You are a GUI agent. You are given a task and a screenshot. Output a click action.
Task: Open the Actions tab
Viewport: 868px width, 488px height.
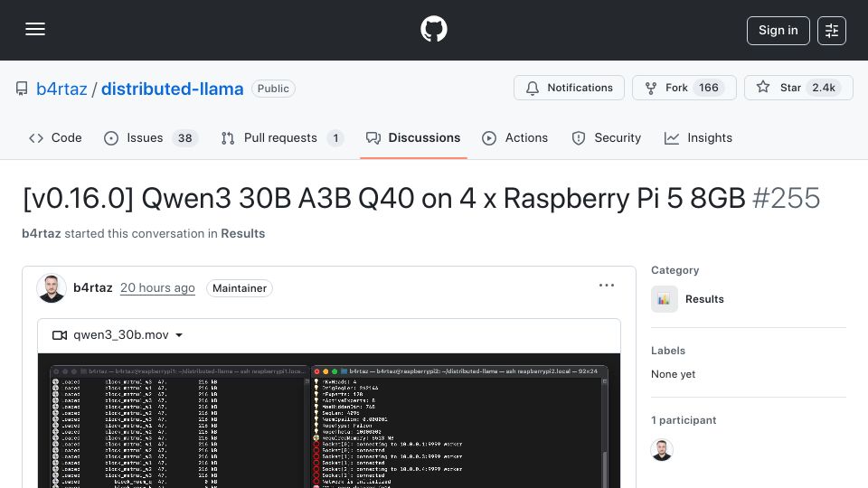(x=514, y=137)
